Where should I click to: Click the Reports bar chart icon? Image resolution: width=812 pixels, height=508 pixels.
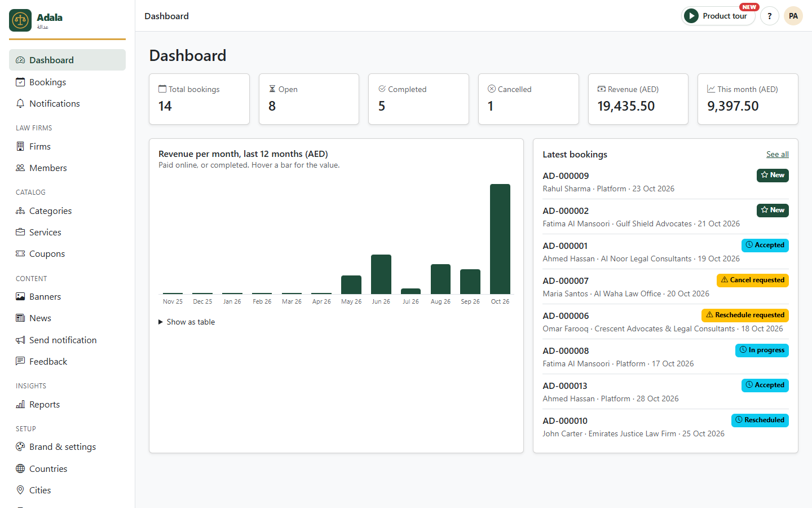pyautogui.click(x=20, y=404)
